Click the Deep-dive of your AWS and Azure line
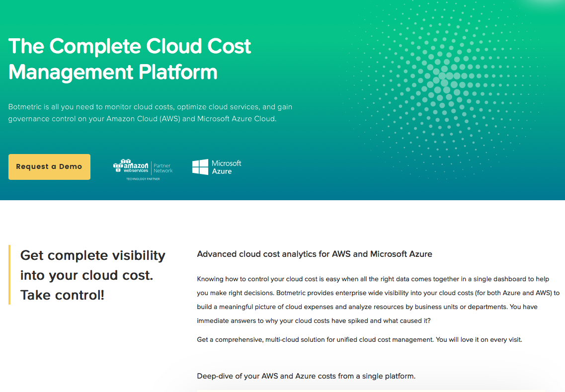Image resolution: width=565 pixels, height=392 pixels. [306, 376]
